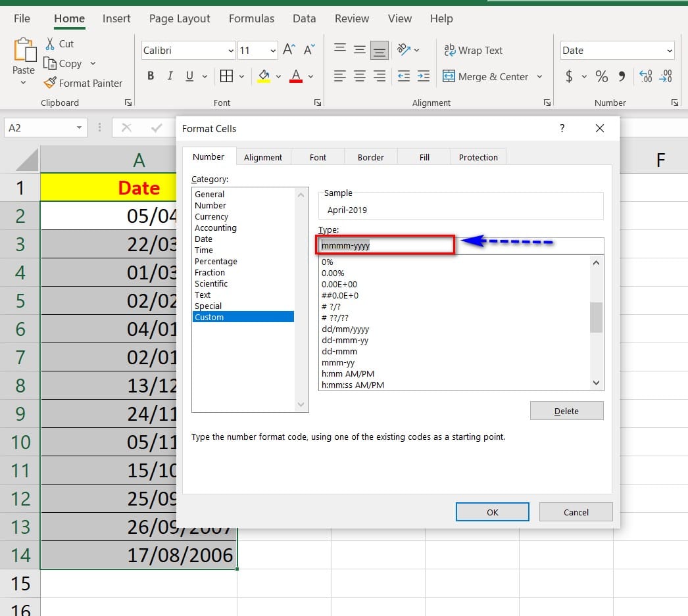The image size is (688, 616).
Task: Click the Percent Style icon
Action: tap(601, 76)
